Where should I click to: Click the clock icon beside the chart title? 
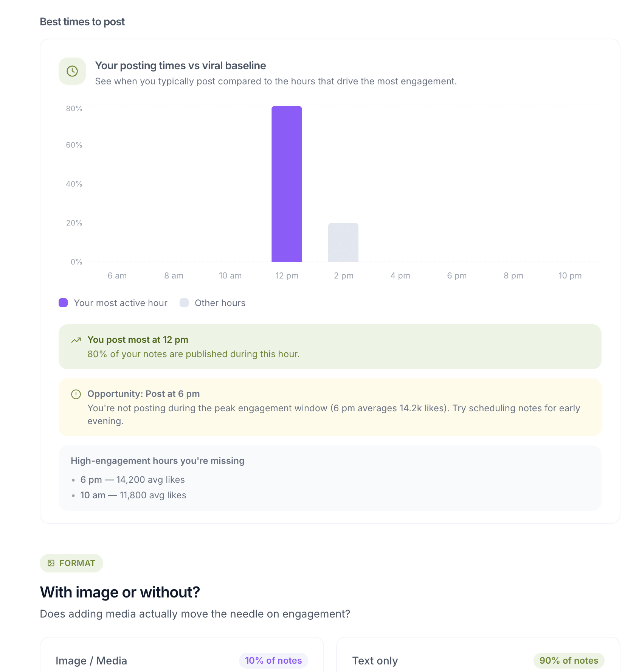(72, 71)
